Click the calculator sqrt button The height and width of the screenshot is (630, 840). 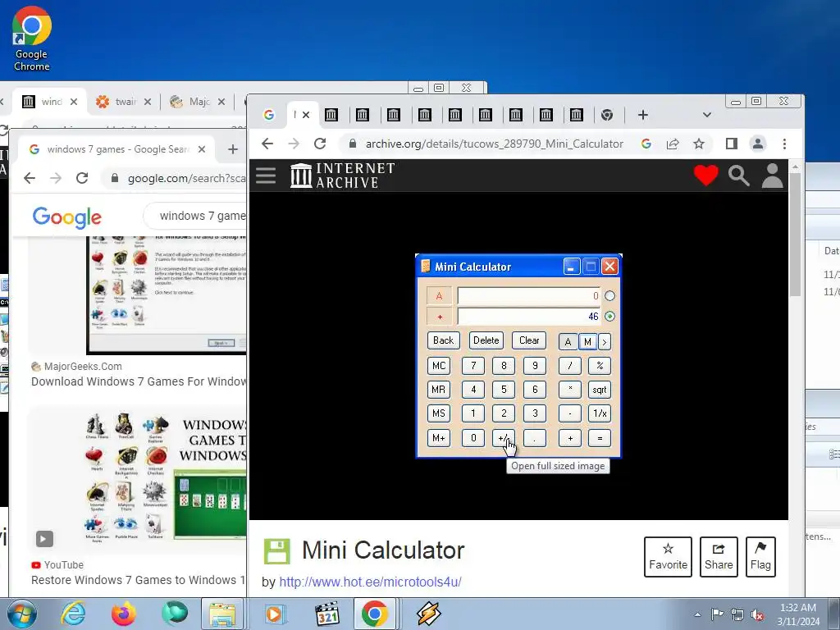tap(600, 390)
